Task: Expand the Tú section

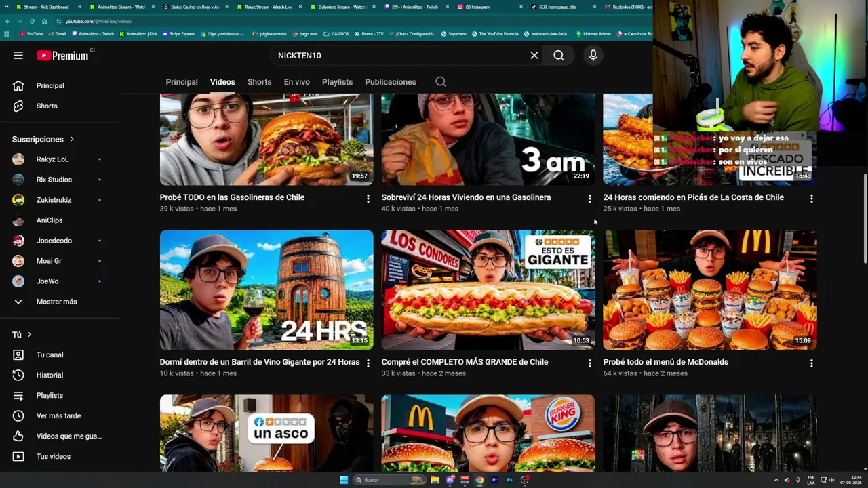Action: (x=22, y=335)
